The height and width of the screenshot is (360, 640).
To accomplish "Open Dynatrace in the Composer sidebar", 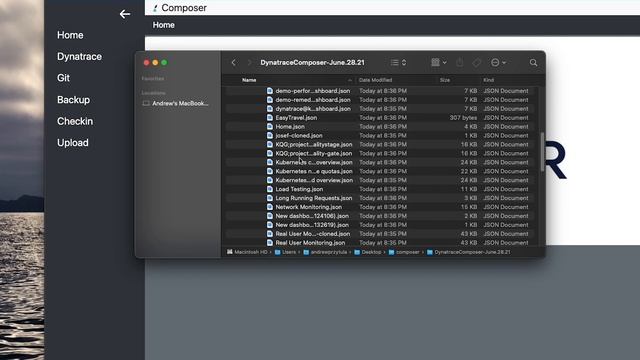I will tap(80, 57).
